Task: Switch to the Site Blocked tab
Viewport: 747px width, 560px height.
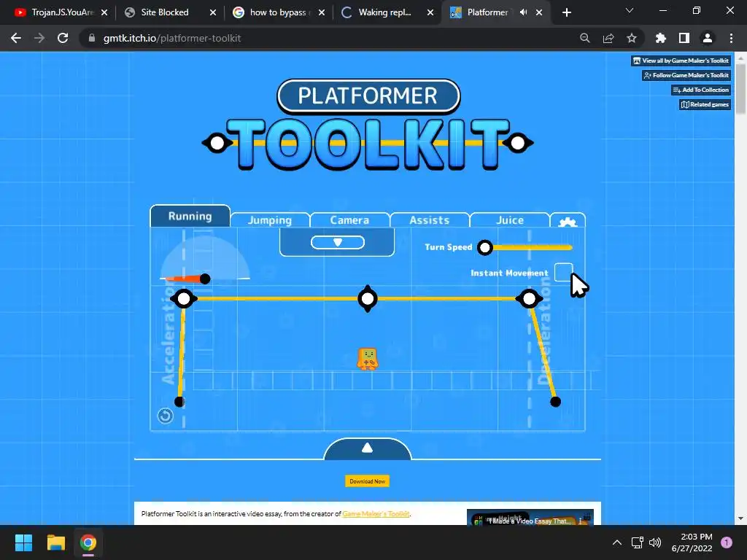Action: pyautogui.click(x=165, y=12)
